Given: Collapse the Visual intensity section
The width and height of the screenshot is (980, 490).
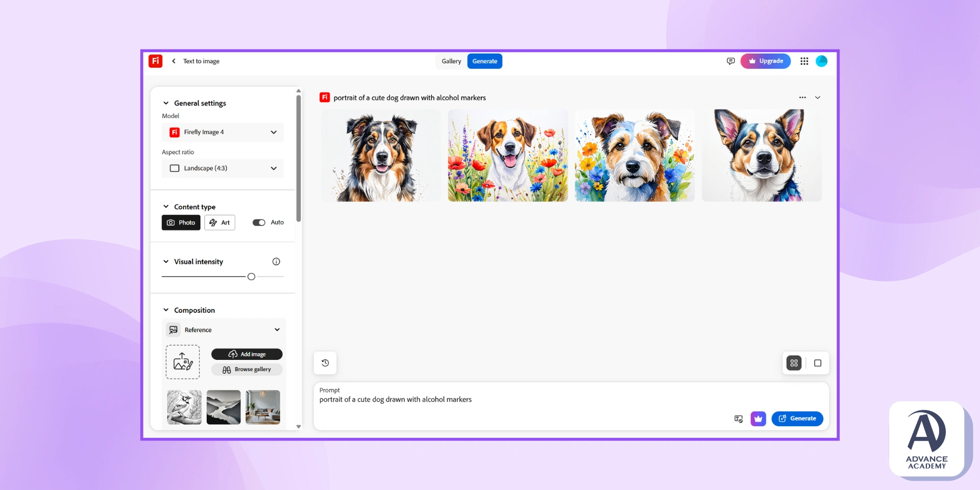Looking at the screenshot, I should pyautogui.click(x=166, y=261).
